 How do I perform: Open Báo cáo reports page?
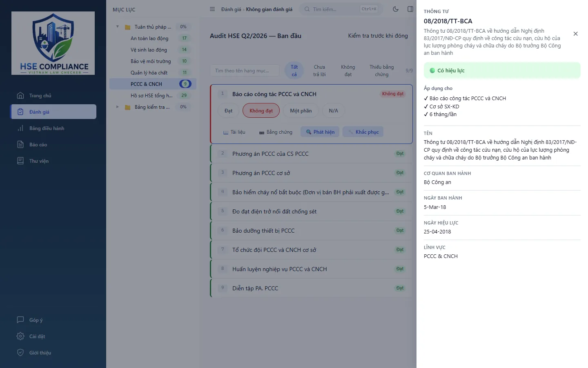53,145
